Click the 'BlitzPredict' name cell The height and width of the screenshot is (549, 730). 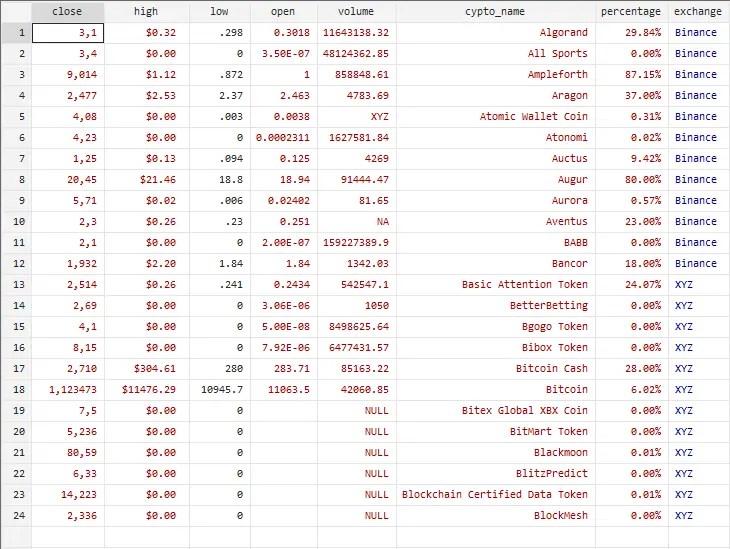pos(496,474)
